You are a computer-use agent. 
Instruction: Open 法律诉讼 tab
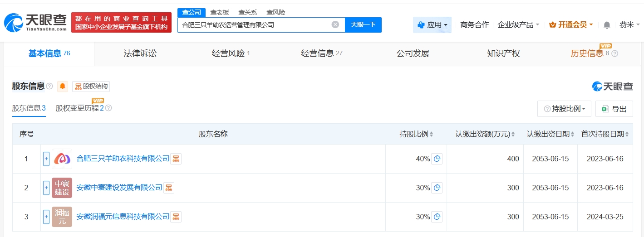click(140, 53)
